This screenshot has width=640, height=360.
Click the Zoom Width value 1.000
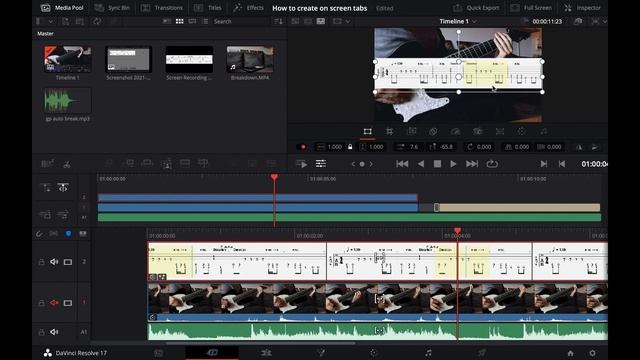[335, 147]
